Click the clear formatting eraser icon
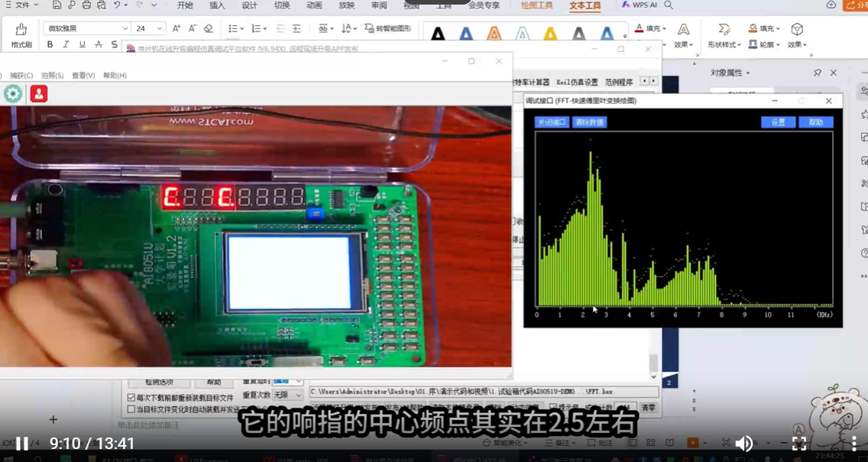This screenshot has width=868, height=462. (208, 28)
